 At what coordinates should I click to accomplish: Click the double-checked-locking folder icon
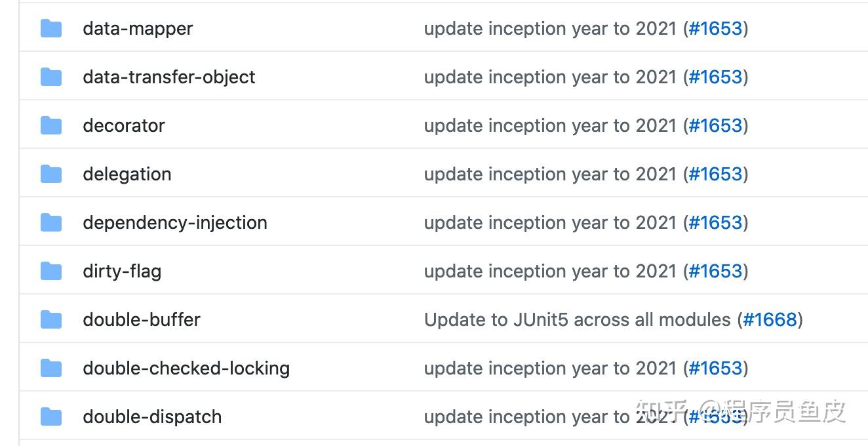51,368
